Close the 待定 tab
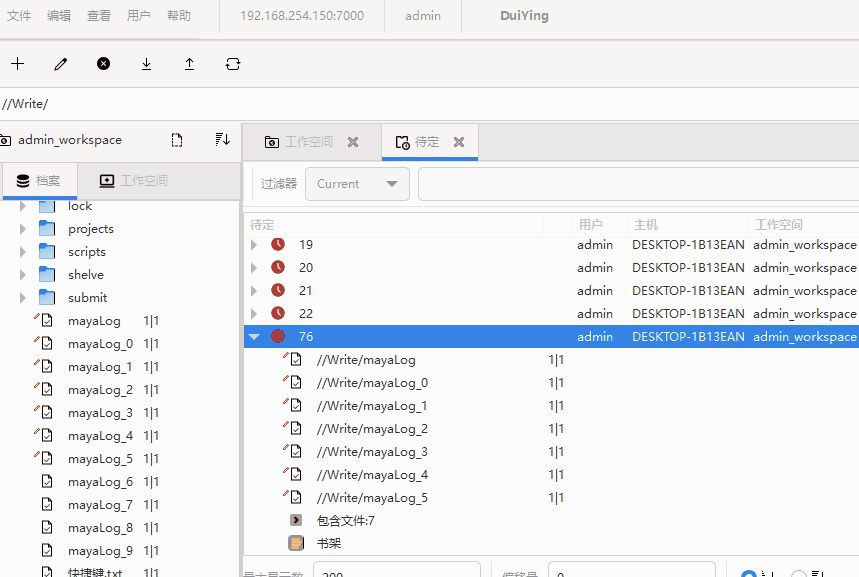The image size is (859, 577). coord(459,142)
